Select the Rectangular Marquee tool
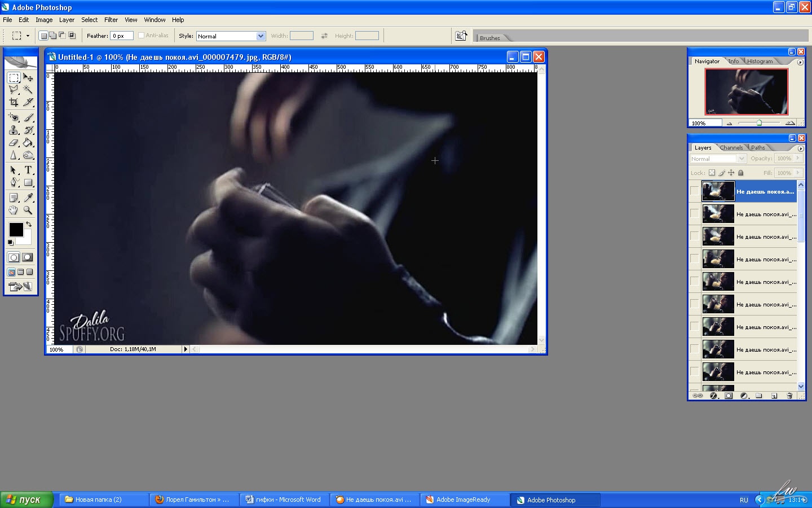812x508 pixels. pyautogui.click(x=14, y=77)
